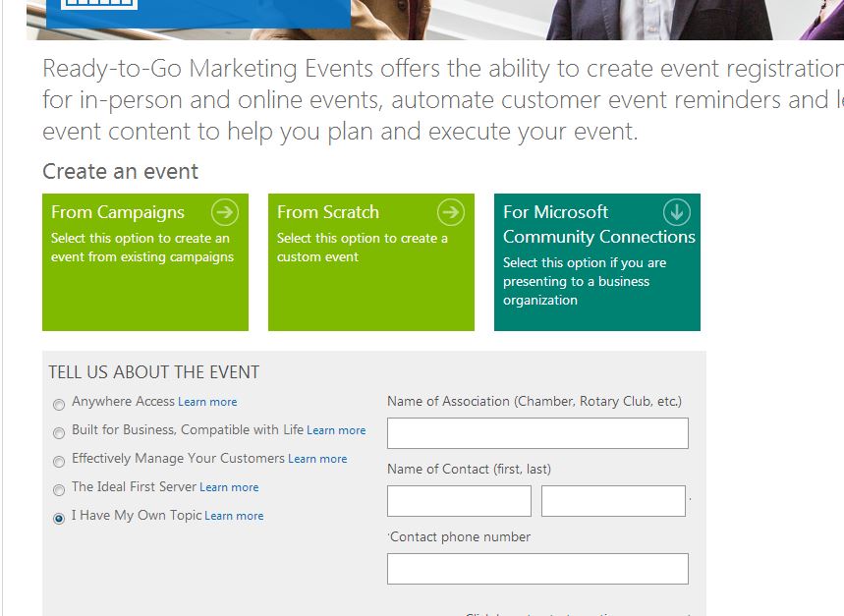The width and height of the screenshot is (844, 616).
Task: Click the From Scratch arrow icon
Action: [451, 212]
